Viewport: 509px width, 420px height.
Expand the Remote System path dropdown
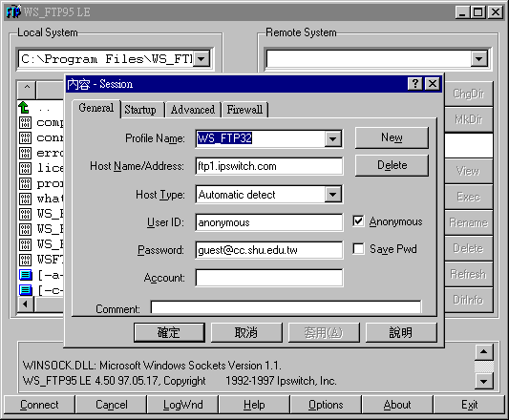click(x=479, y=59)
